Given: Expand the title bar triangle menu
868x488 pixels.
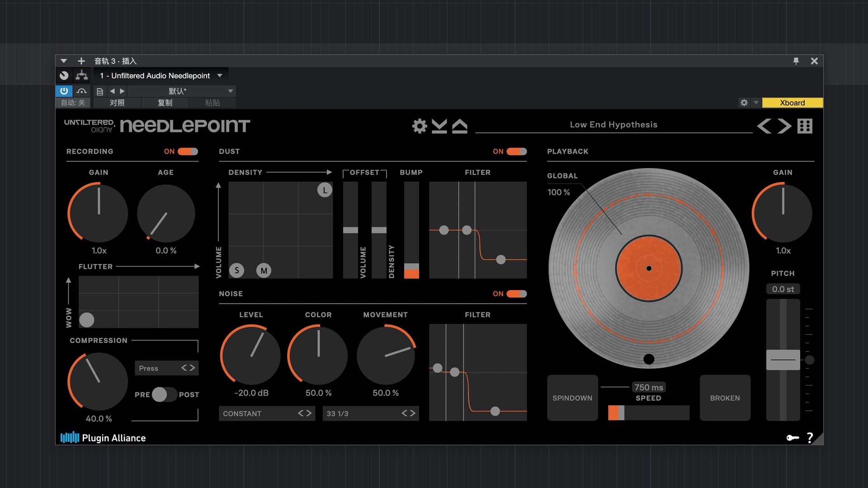Looking at the screenshot, I should (x=64, y=61).
